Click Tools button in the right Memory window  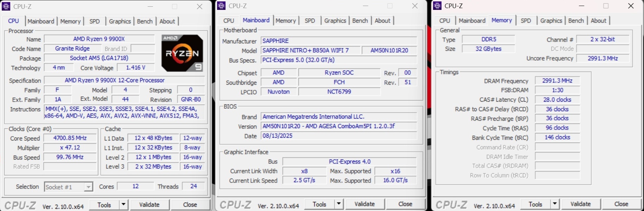coord(535,204)
